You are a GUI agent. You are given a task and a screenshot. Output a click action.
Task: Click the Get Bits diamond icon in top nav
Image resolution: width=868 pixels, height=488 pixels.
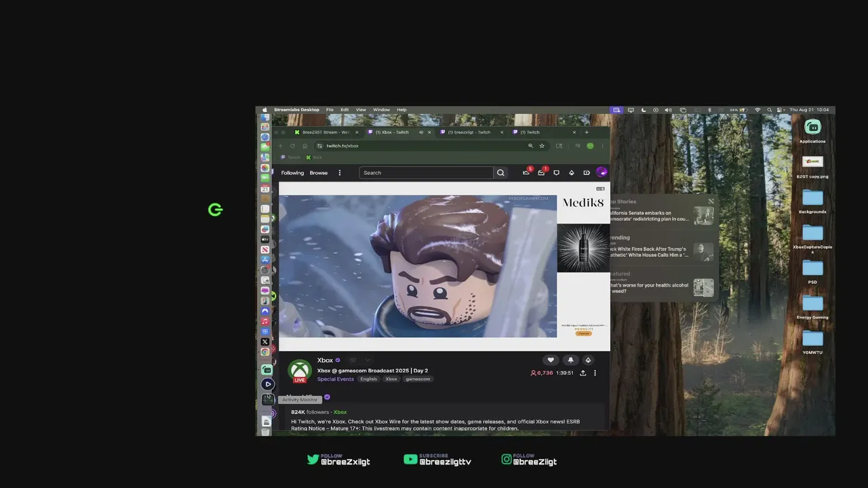(x=572, y=173)
